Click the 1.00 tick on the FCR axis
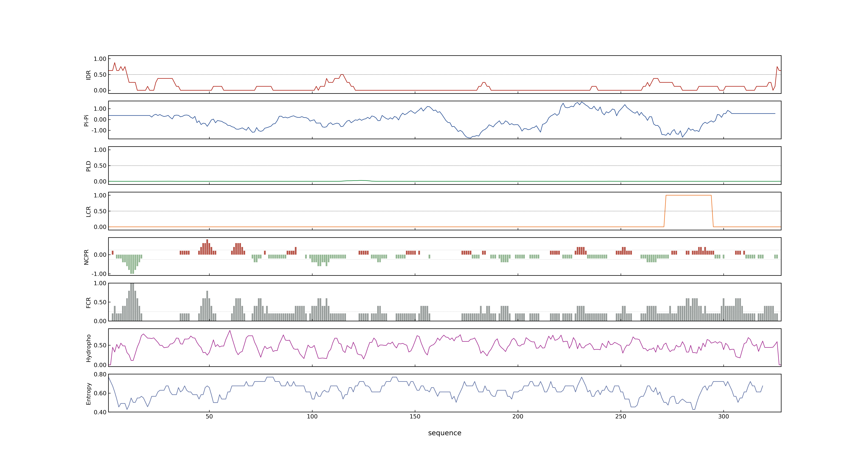The width and height of the screenshot is (868, 463). coord(100,283)
